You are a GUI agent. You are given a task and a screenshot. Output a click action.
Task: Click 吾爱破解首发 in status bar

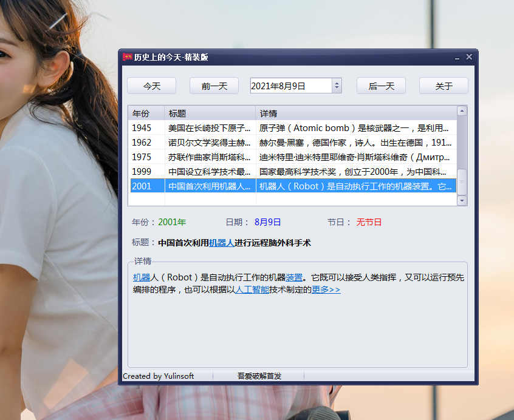(259, 376)
